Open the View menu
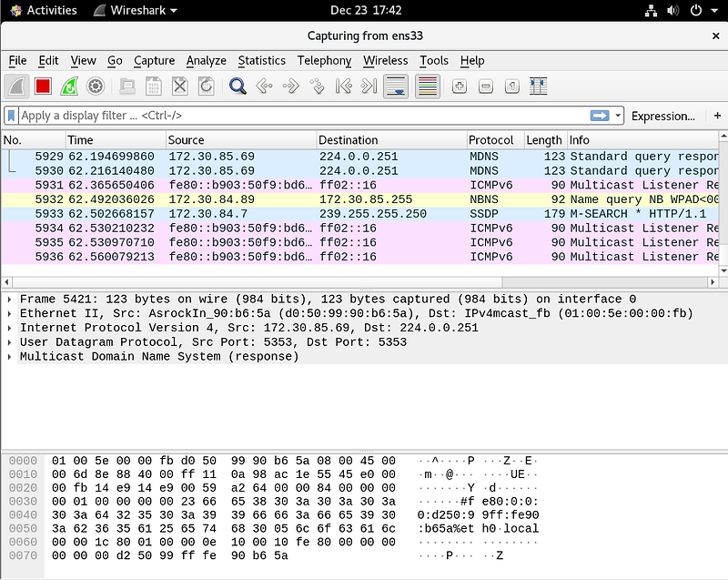The image size is (728, 580). pyautogui.click(x=83, y=61)
